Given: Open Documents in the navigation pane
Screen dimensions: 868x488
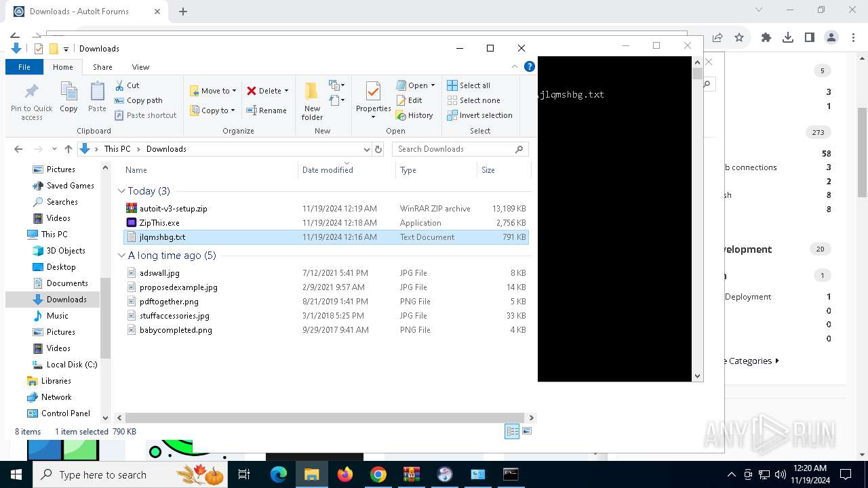Looking at the screenshot, I should [67, 283].
